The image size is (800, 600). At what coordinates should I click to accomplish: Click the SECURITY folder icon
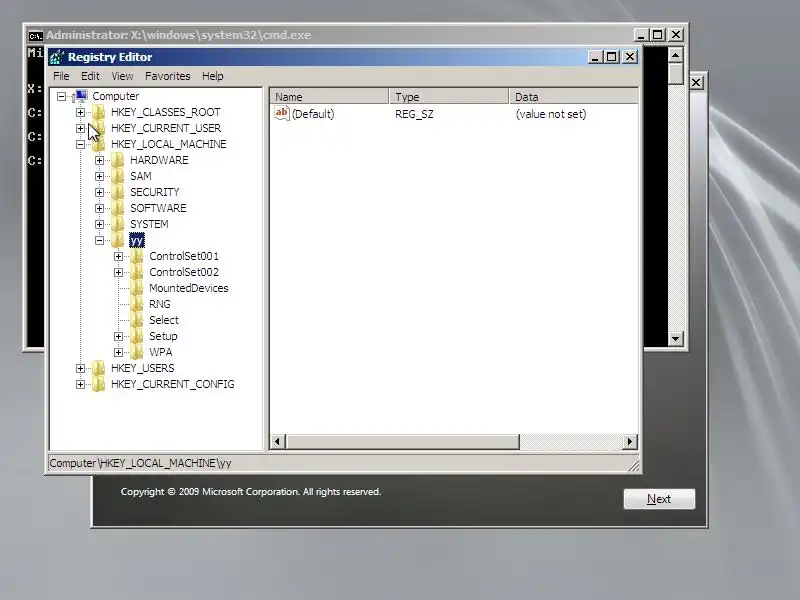coord(117,192)
